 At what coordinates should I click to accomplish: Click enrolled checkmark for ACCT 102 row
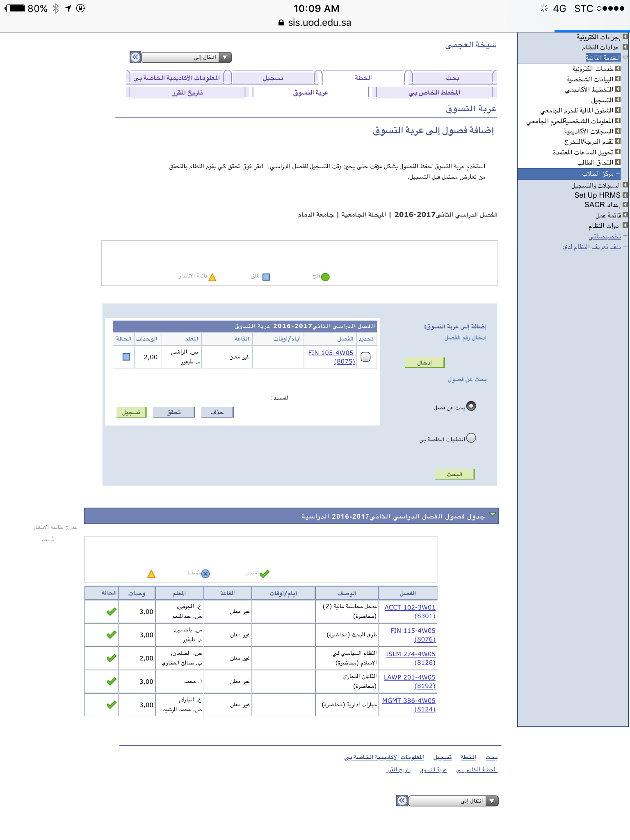pos(111,612)
